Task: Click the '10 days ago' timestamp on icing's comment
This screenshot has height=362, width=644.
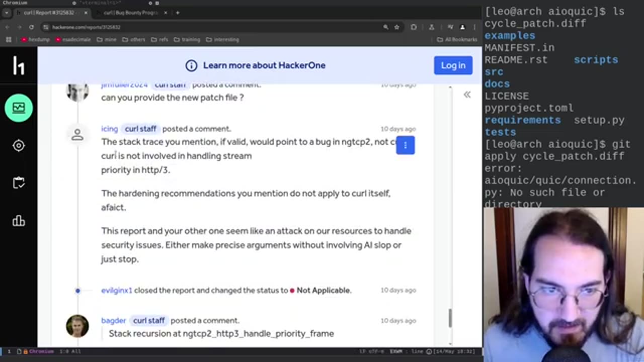Action: point(398,129)
